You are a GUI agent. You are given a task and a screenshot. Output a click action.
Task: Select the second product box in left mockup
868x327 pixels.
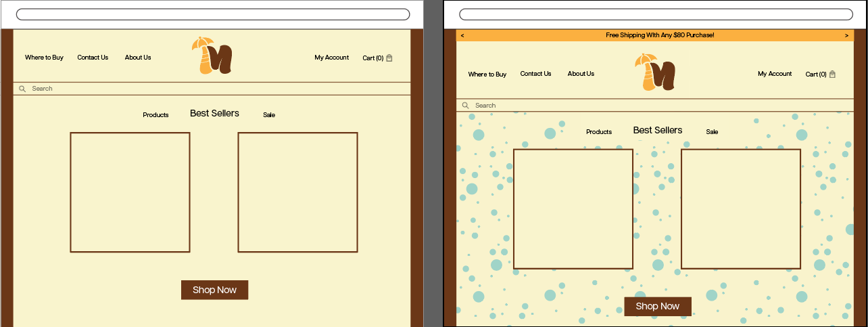pyautogui.click(x=297, y=192)
